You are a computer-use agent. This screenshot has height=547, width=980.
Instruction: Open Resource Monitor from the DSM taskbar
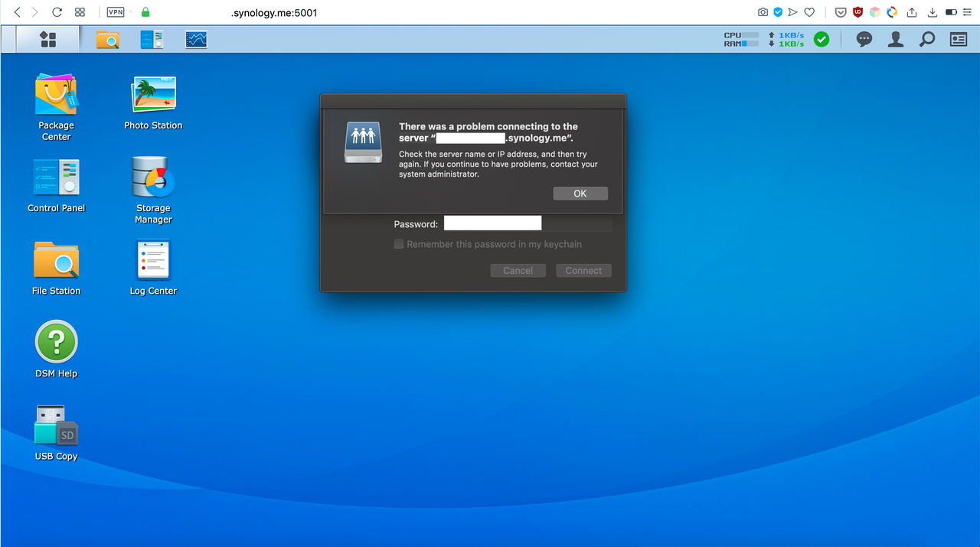pyautogui.click(x=196, y=40)
